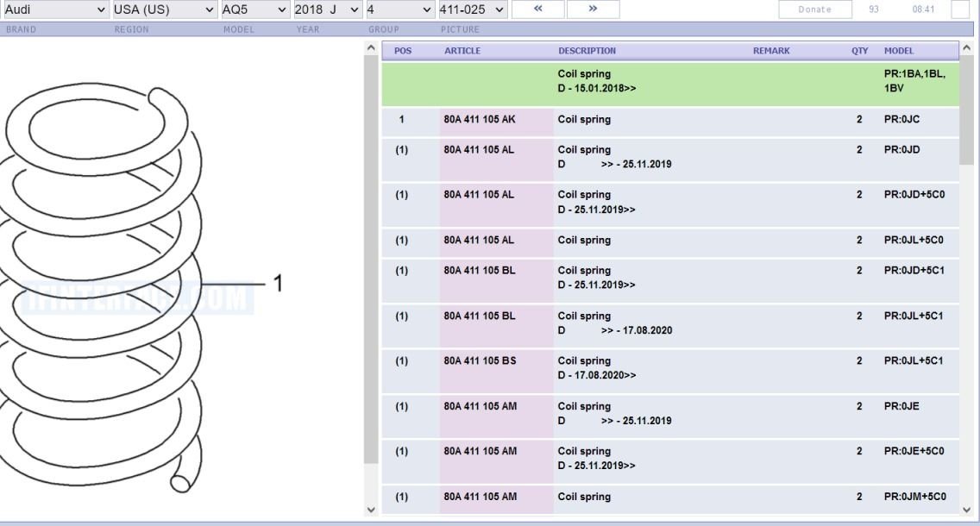Select article 80A 411 105 AK
This screenshot has width=980, height=526.
(479, 119)
